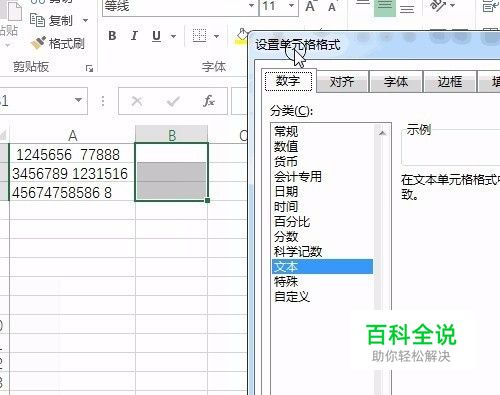
Task: Switch to the 边框 tab
Action: pyautogui.click(x=450, y=82)
